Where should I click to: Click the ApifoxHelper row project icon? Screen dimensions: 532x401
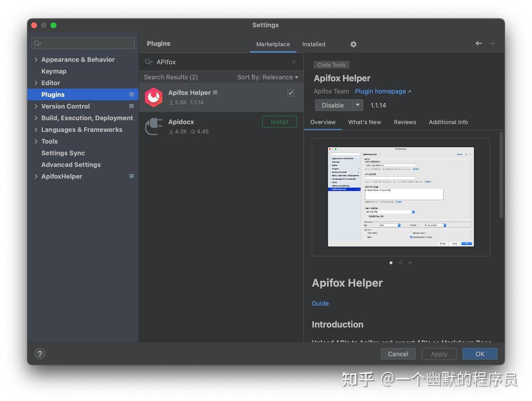(131, 176)
